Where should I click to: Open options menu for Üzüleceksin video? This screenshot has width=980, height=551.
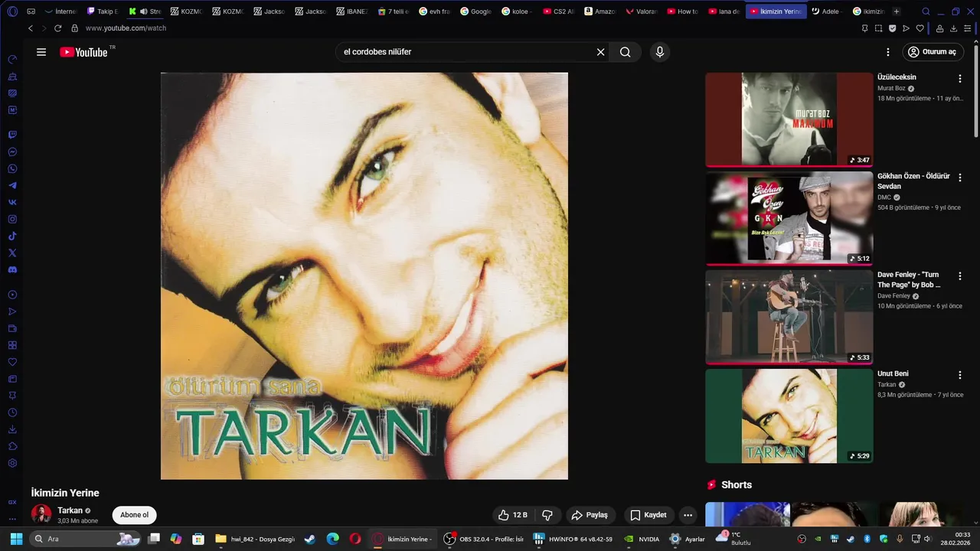pyautogui.click(x=960, y=79)
